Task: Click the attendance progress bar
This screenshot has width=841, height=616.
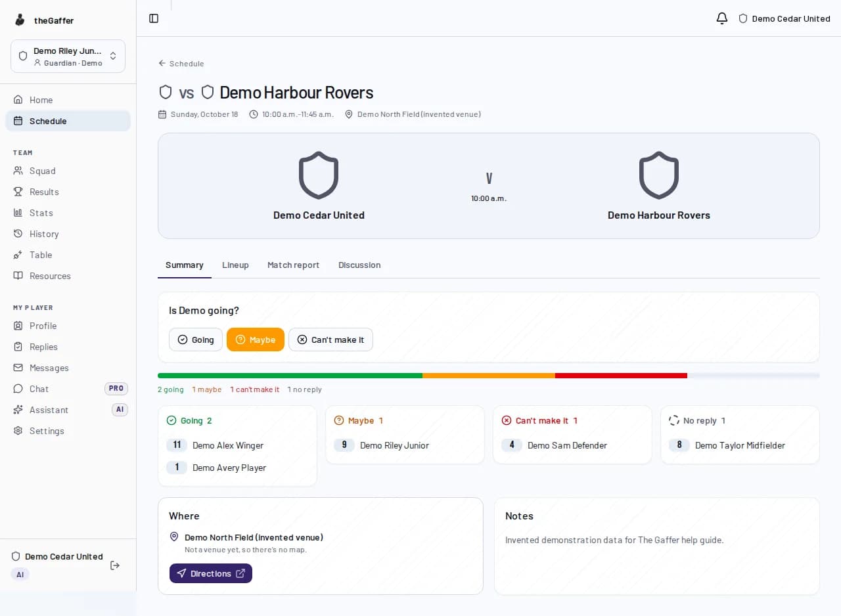Action: [489, 376]
